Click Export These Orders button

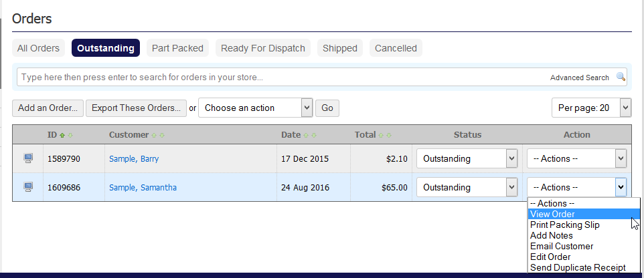(x=136, y=108)
